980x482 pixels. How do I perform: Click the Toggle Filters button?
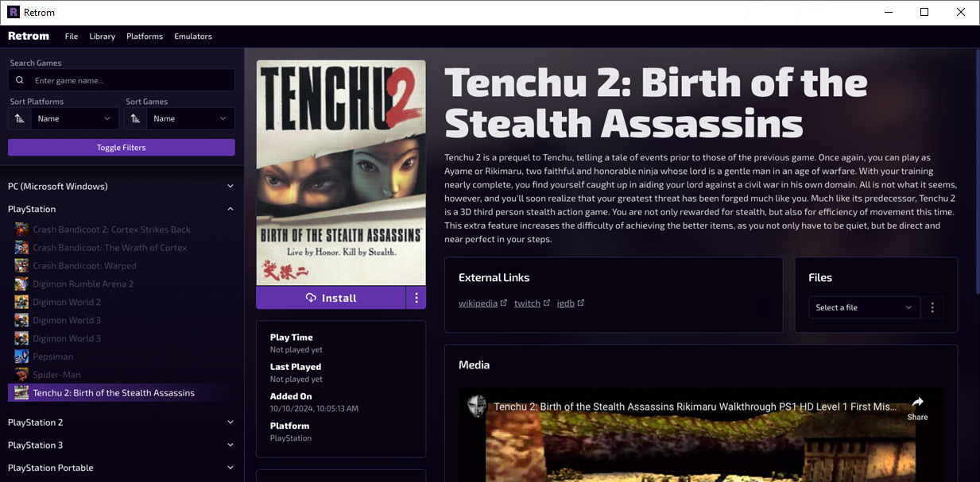[122, 148]
